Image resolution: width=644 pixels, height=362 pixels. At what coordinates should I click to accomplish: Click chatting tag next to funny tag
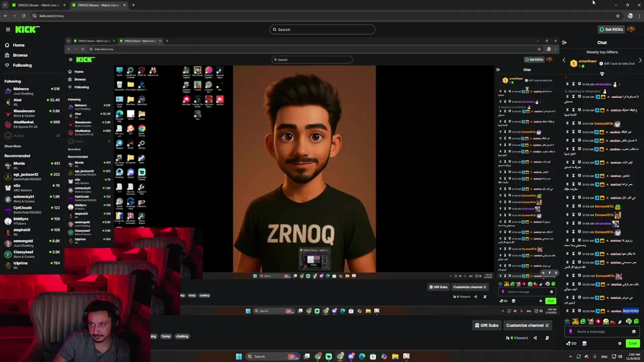coord(182,336)
